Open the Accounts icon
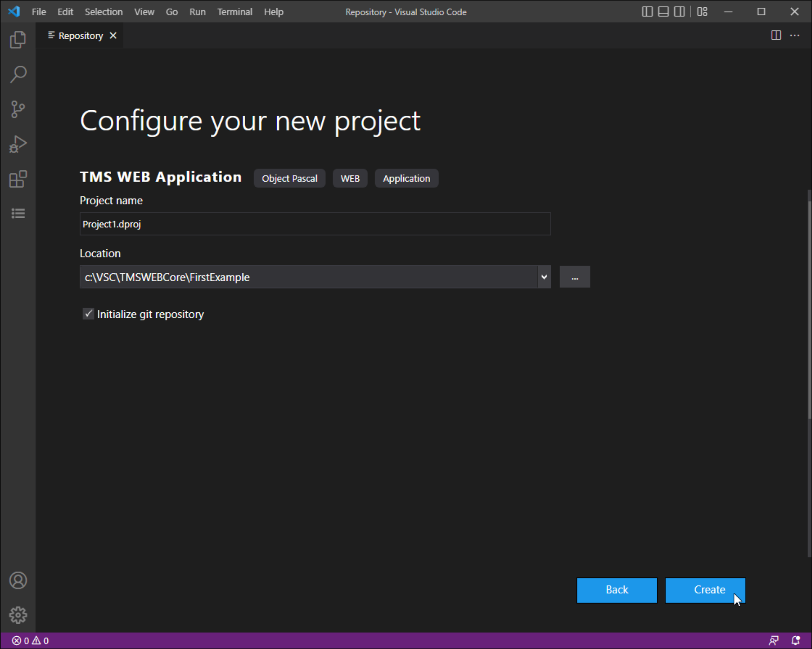Viewport: 812px width, 649px height. (18, 580)
